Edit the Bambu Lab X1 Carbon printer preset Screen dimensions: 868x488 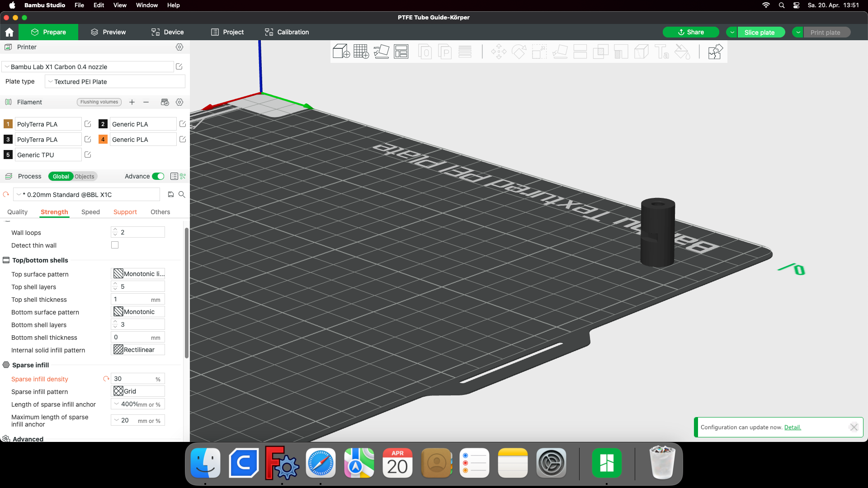(179, 66)
